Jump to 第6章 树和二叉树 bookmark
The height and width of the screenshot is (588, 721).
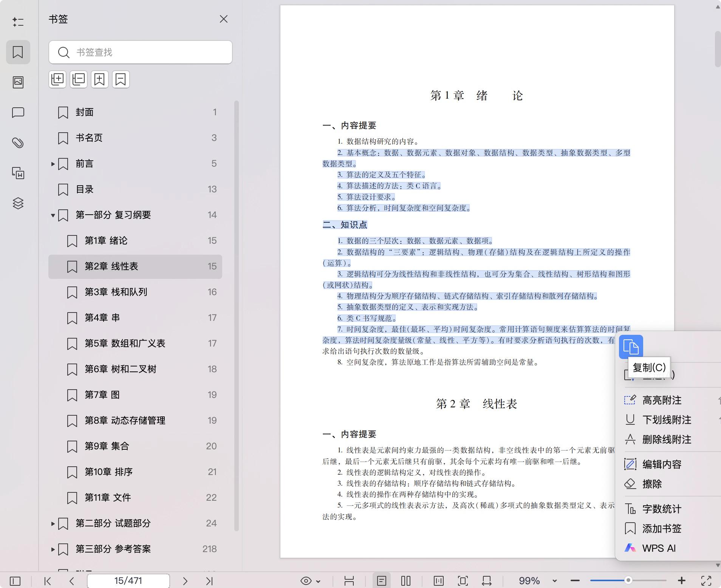[135, 369]
